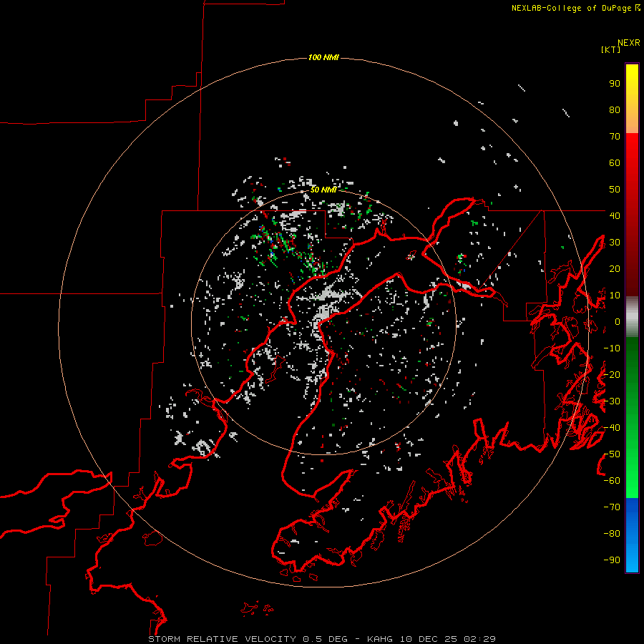Screen dimensions: 644x644
Task: Click the 30 value on the velocity scale
Action: 615,243
